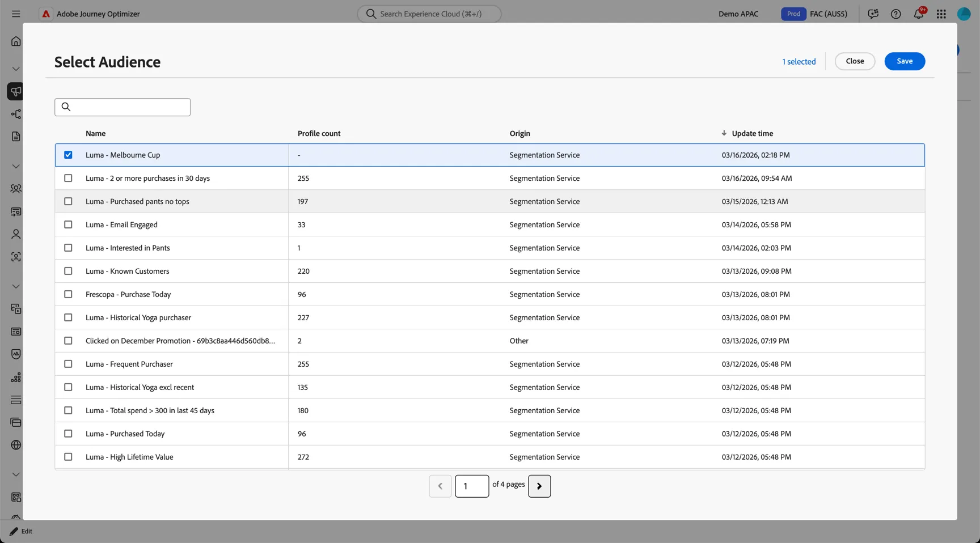Sort by Profile count column header
The height and width of the screenshot is (543, 980).
(x=319, y=134)
